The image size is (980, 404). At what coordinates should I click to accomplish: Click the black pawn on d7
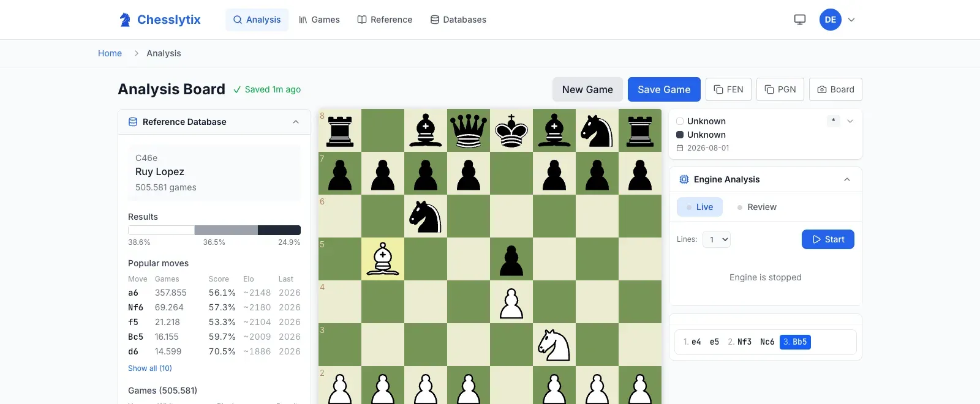click(469, 173)
